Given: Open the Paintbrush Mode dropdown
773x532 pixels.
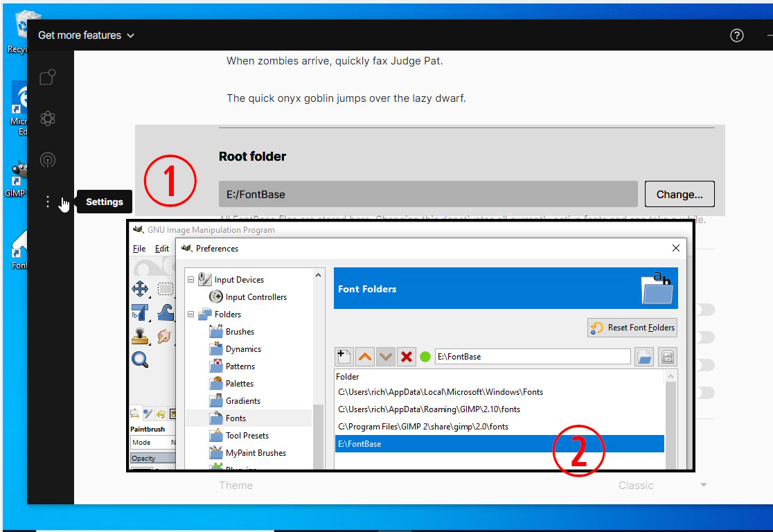Looking at the screenshot, I should [x=153, y=442].
